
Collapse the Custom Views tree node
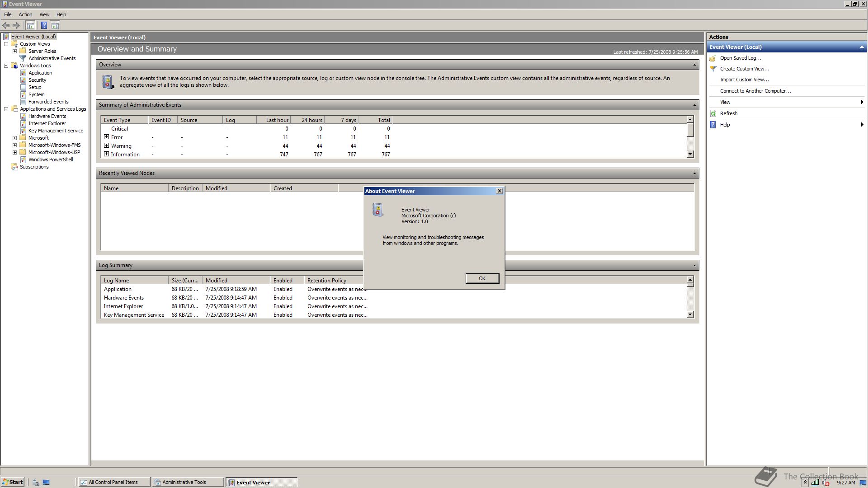(x=6, y=44)
